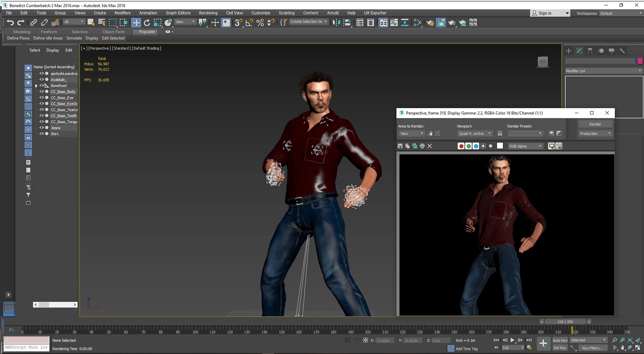Screen dimensions: 644x354
Task: Toggle visibility of Ayakkab_ object
Action: click(x=41, y=79)
